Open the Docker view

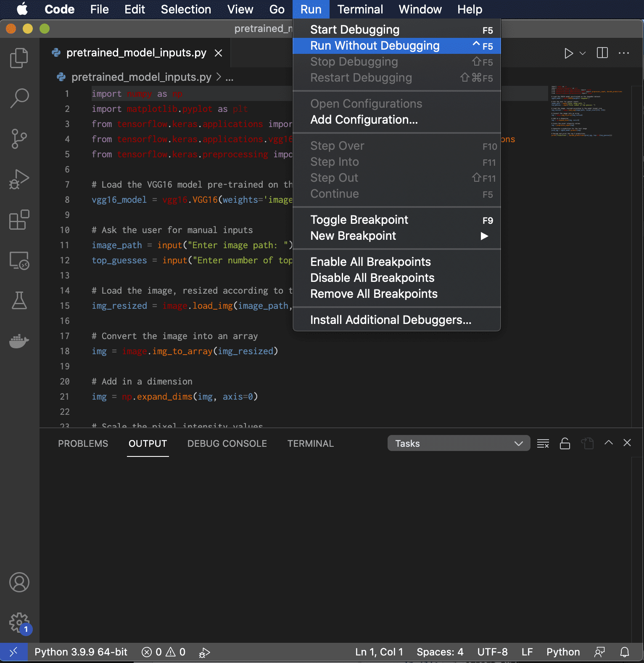[19, 341]
